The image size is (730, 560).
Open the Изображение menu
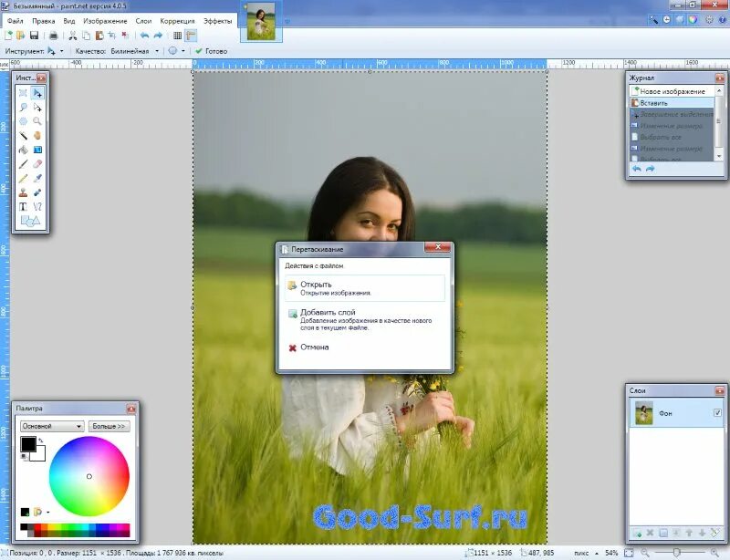(x=105, y=21)
